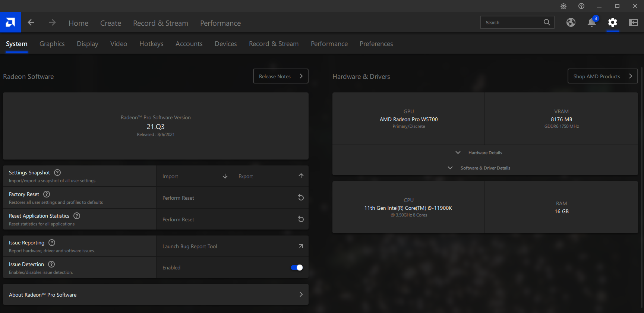Go back with the left arrow
The width and height of the screenshot is (644, 313).
[31, 23]
